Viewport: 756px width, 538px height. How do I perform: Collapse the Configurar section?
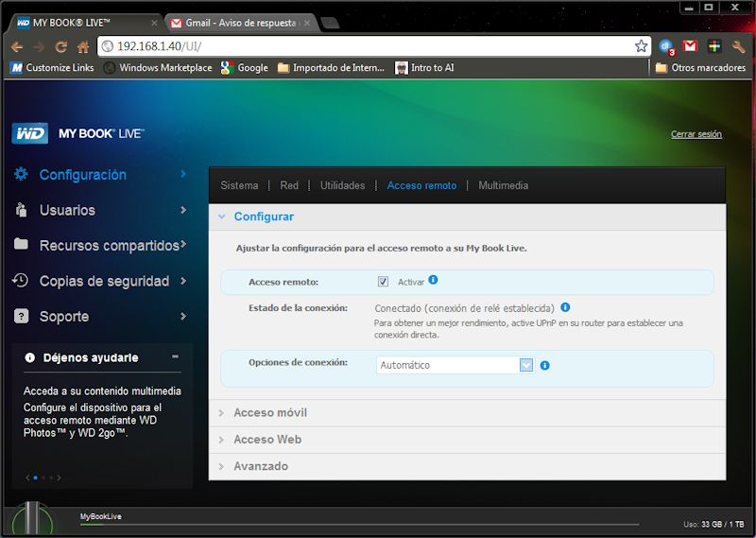pos(222,217)
